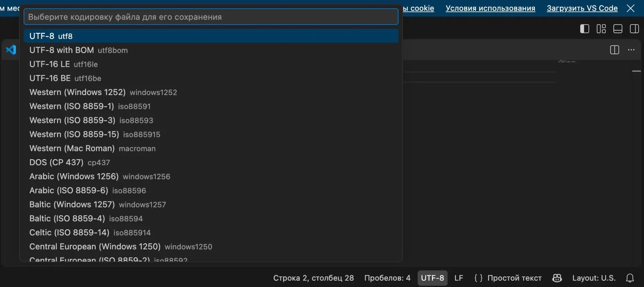Image resolution: width=644 pixels, height=287 pixels.
Task: Toggle the bottom panel layout icon
Action: [618, 29]
